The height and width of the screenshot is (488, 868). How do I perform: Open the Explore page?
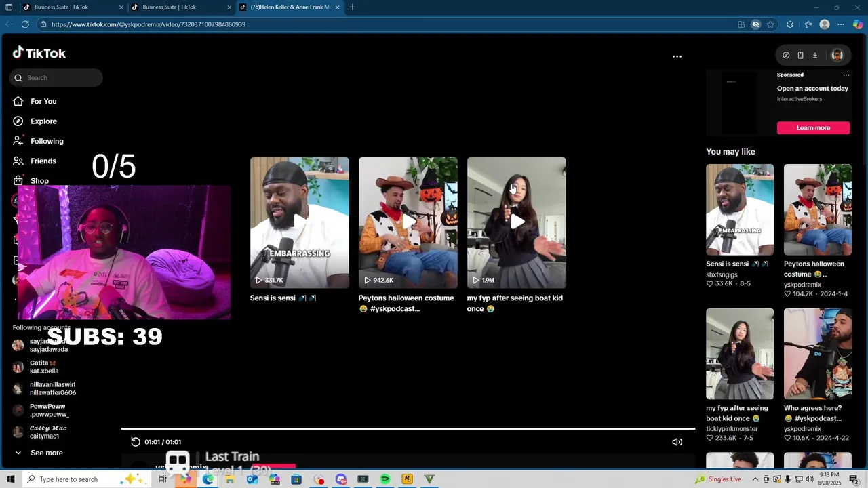pyautogui.click(x=35, y=121)
